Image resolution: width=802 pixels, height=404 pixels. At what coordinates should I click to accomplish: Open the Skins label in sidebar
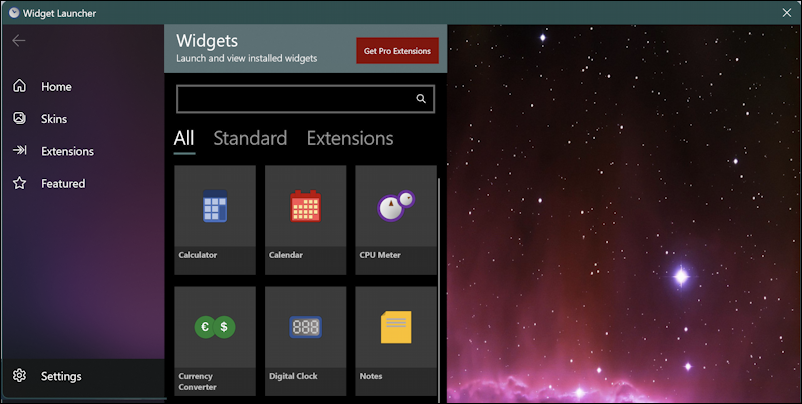tap(54, 119)
